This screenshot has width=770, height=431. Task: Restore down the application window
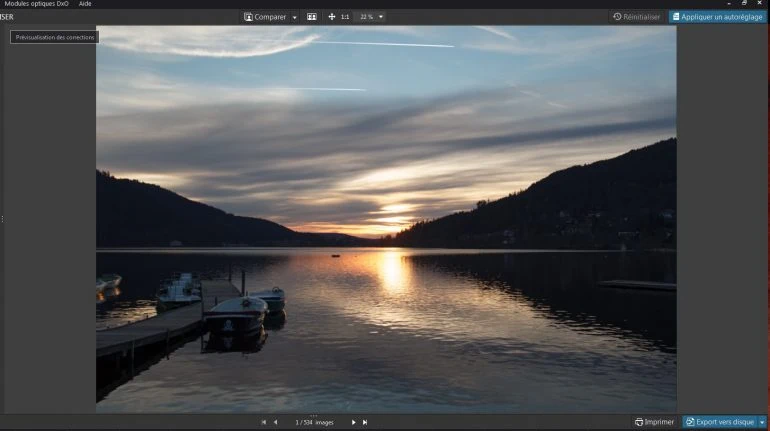[743, 4]
